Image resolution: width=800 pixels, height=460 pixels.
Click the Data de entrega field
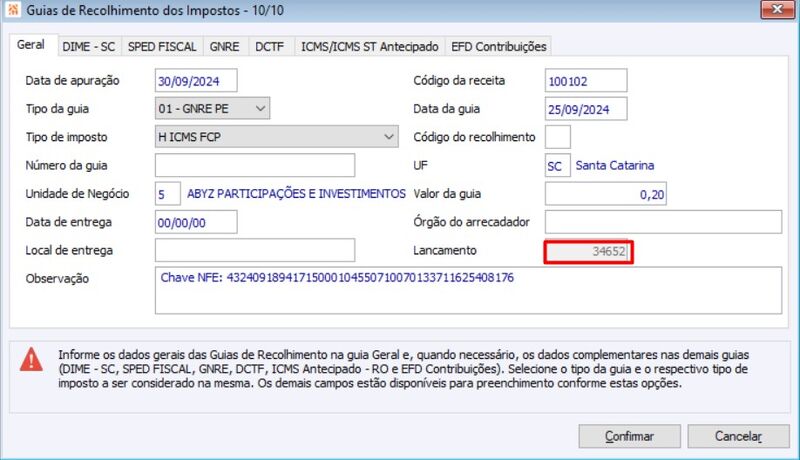tap(196, 222)
